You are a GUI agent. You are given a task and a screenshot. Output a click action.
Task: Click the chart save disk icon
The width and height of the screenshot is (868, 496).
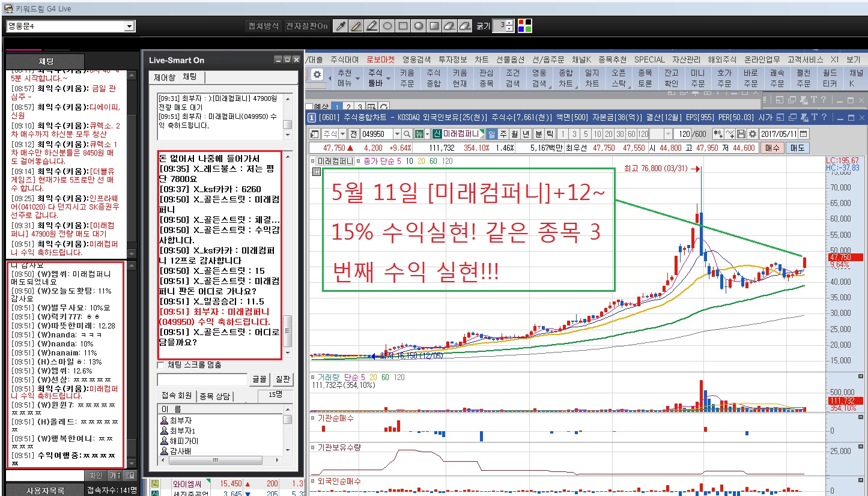point(741,134)
